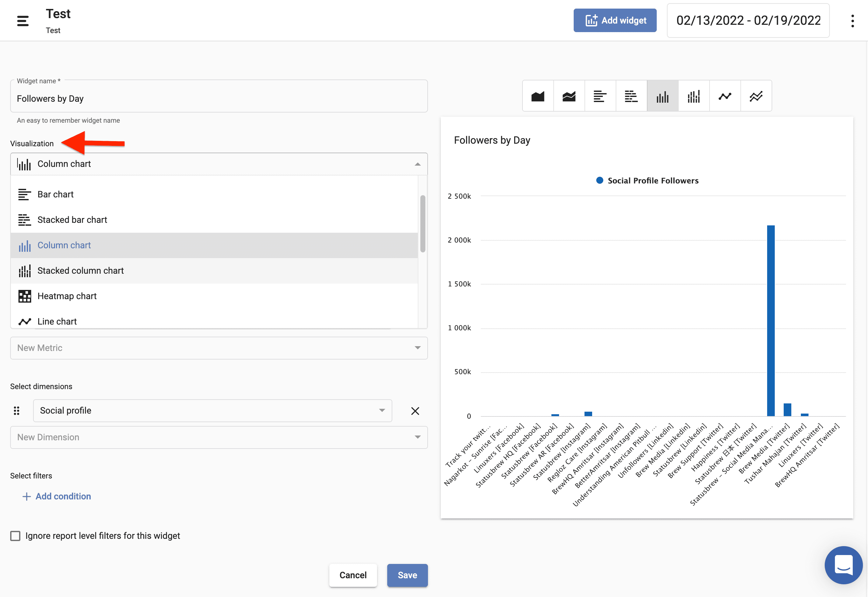Image resolution: width=868 pixels, height=597 pixels.
Task: Open the hamburger navigation menu
Action: point(23,21)
